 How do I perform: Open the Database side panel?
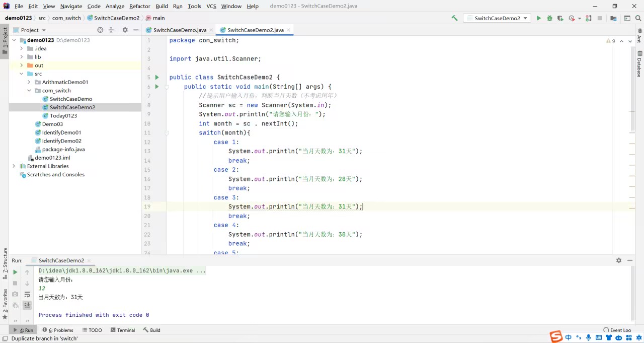point(639,64)
